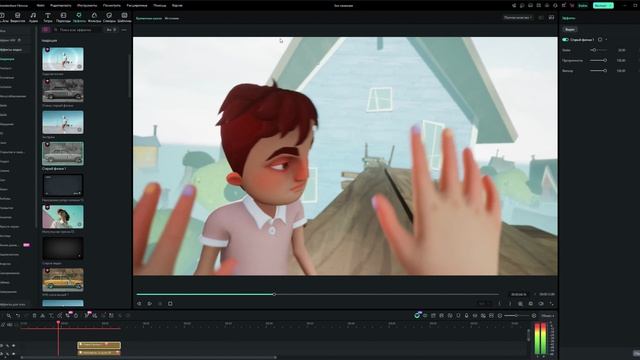Click the third slider handle in the effects panel
Viewport: 640px width, 360px height.
pos(605,71)
